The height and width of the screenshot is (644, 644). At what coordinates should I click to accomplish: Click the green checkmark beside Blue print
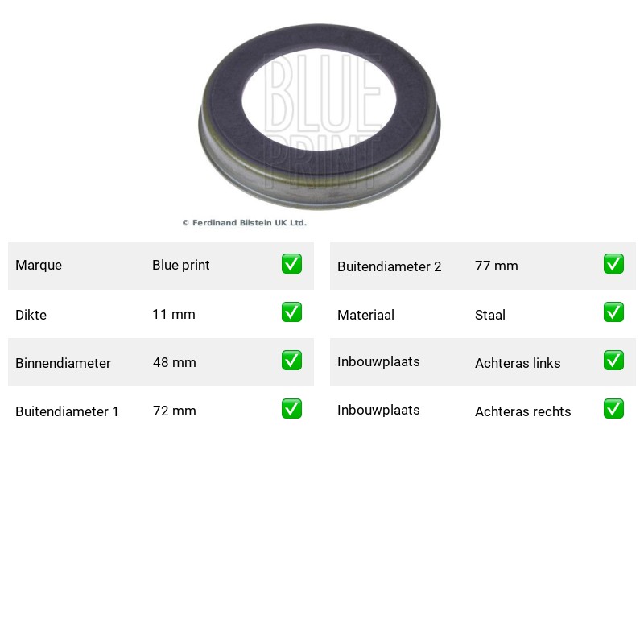click(x=291, y=264)
